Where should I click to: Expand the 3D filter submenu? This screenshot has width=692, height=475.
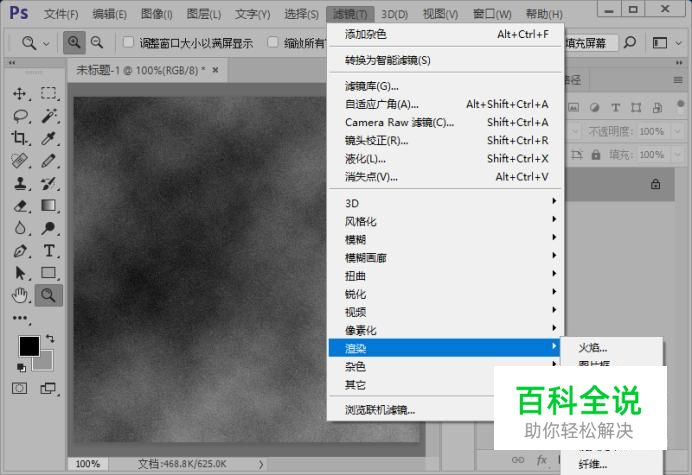(445, 203)
